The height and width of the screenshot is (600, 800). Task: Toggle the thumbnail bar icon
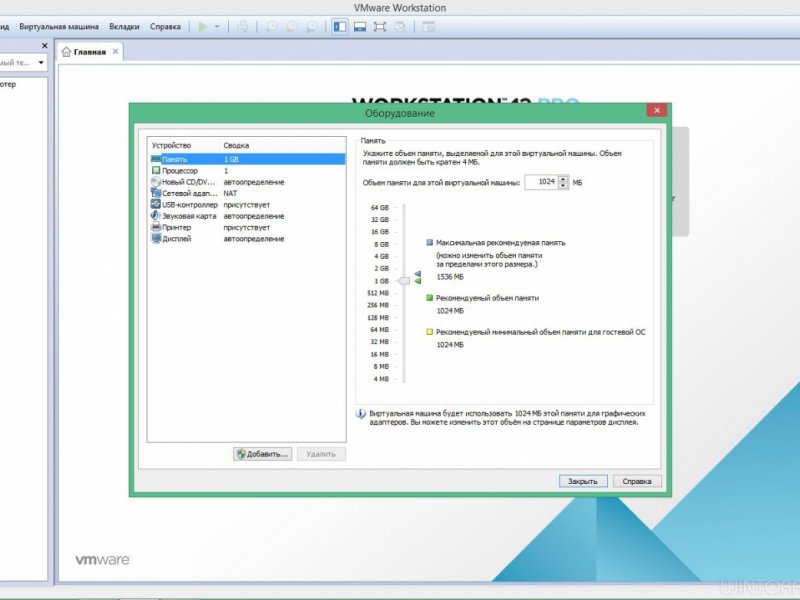click(360, 27)
